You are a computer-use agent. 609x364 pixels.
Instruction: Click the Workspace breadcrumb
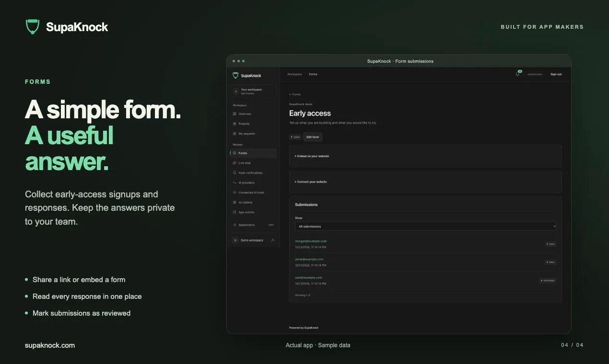pos(294,74)
